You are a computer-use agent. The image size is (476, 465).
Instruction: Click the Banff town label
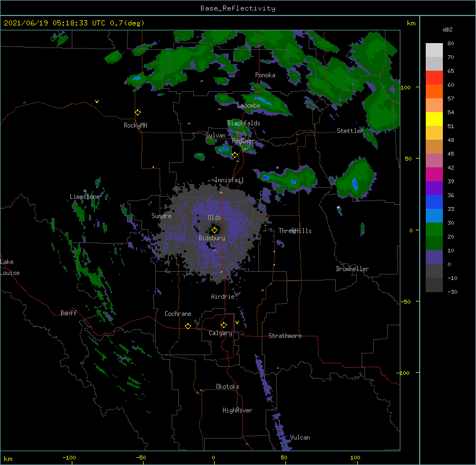click(68, 313)
